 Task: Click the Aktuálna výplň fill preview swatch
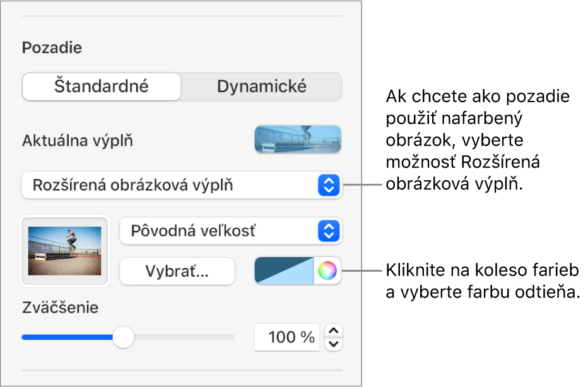298,139
